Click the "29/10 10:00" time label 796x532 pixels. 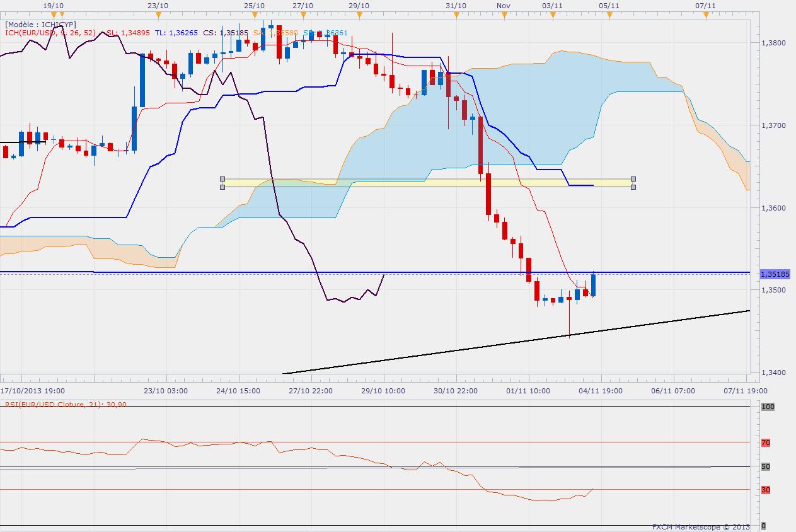point(383,391)
